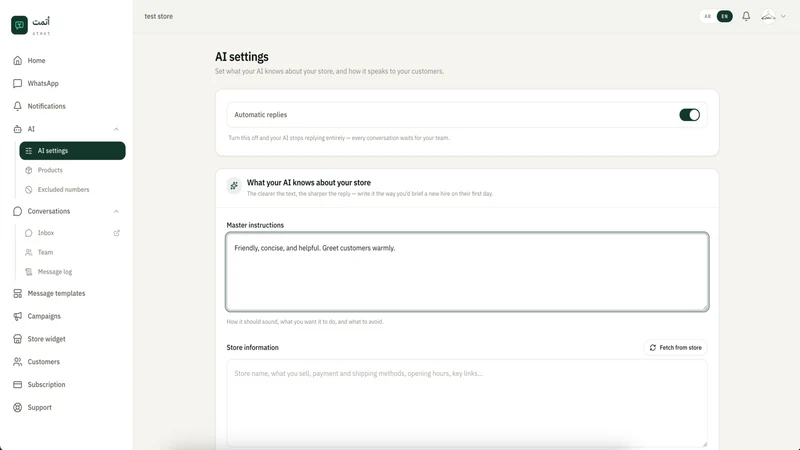Click the Inbox chat icon

click(x=29, y=233)
